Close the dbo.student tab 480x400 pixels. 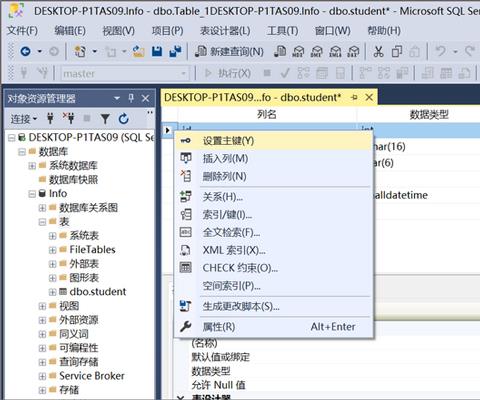(369, 97)
